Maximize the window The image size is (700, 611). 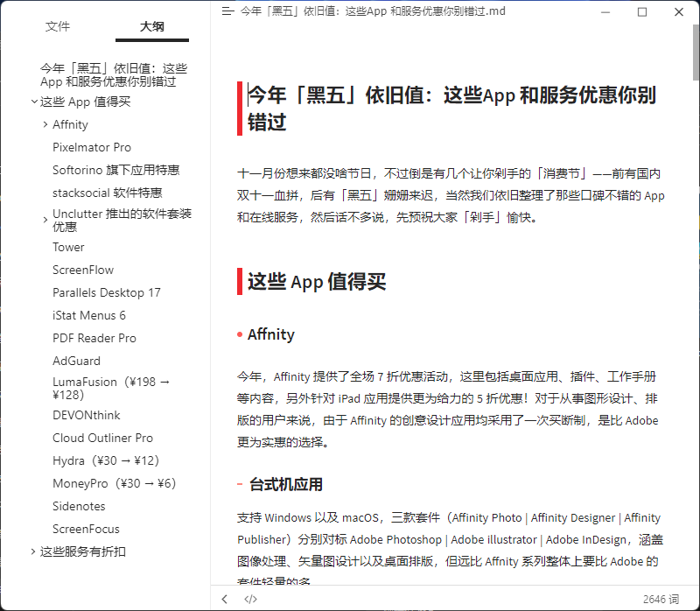[642, 12]
